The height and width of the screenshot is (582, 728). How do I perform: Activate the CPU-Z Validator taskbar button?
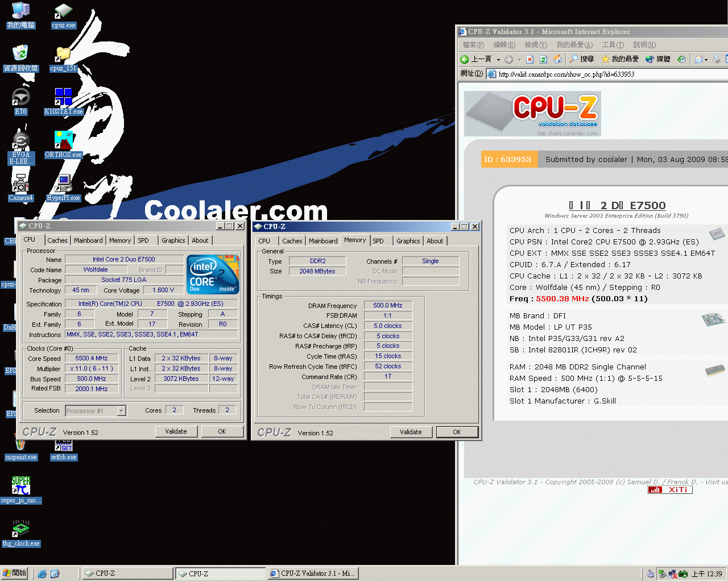312,574
